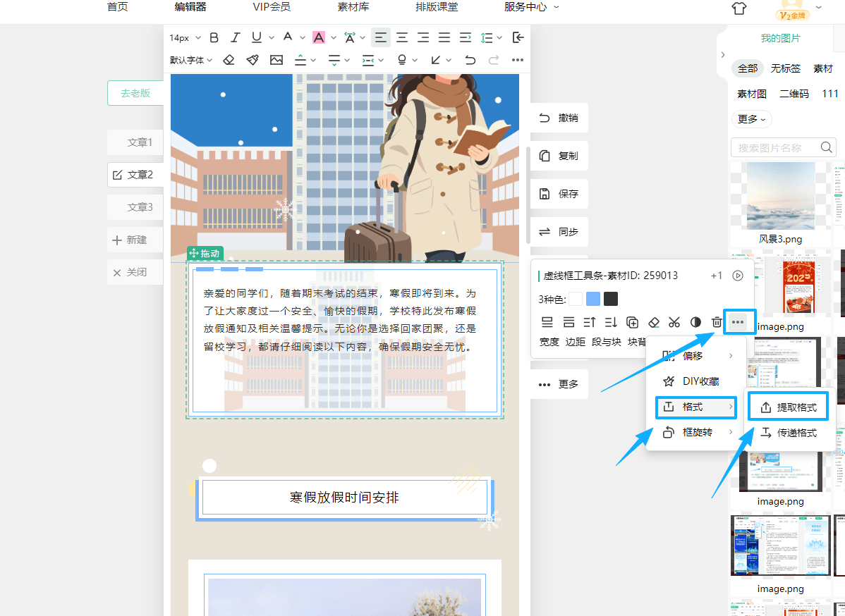Pick the dark gray color swatch

[x=611, y=299]
